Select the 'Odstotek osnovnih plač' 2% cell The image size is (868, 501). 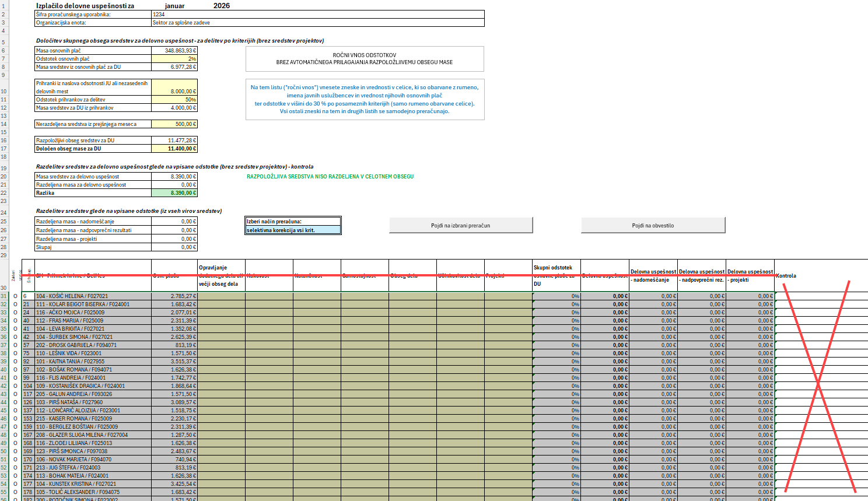174,59
